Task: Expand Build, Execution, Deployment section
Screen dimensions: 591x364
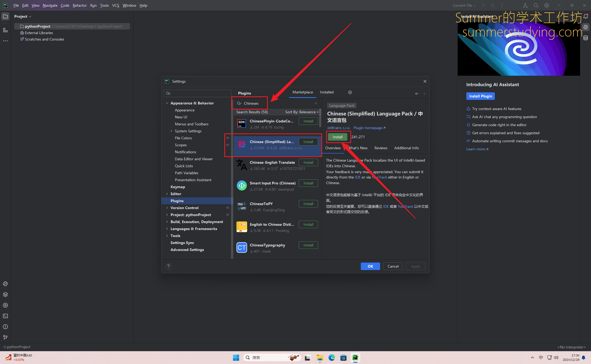Action: [x=167, y=222]
